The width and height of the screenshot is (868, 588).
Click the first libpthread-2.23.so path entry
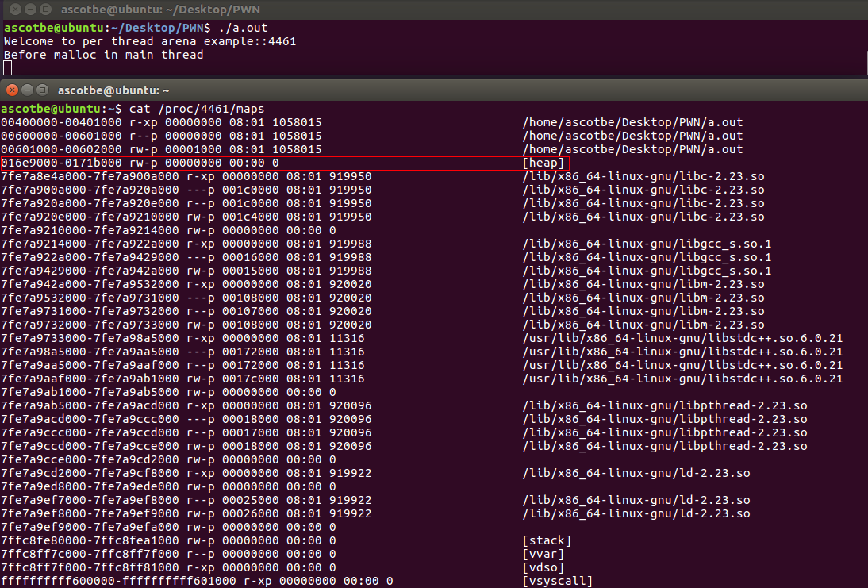click(x=664, y=406)
